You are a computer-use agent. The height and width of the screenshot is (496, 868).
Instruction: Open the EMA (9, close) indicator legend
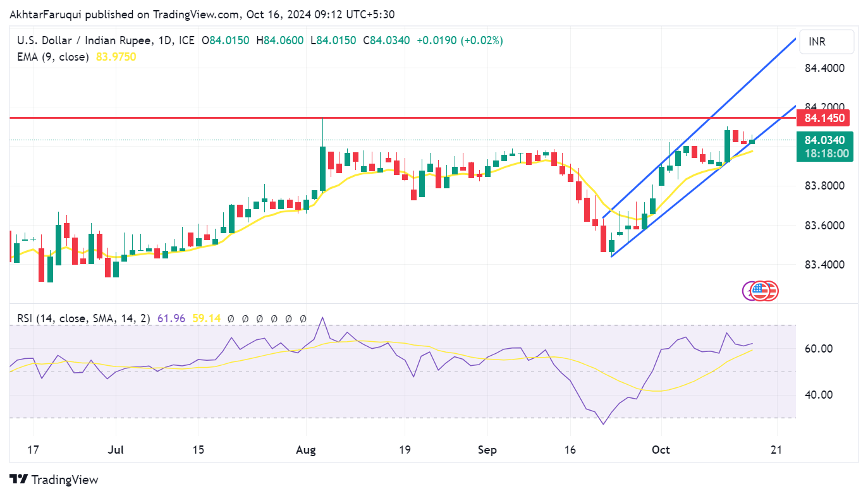[52, 57]
